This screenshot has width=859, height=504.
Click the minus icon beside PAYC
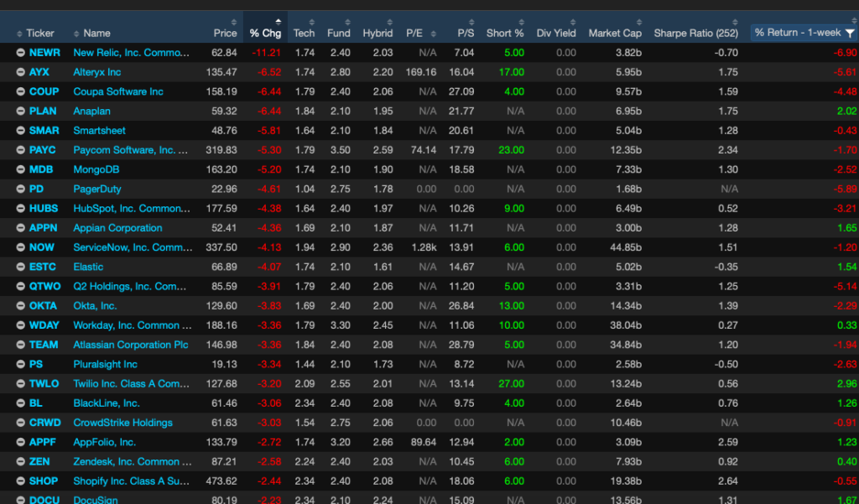point(20,150)
